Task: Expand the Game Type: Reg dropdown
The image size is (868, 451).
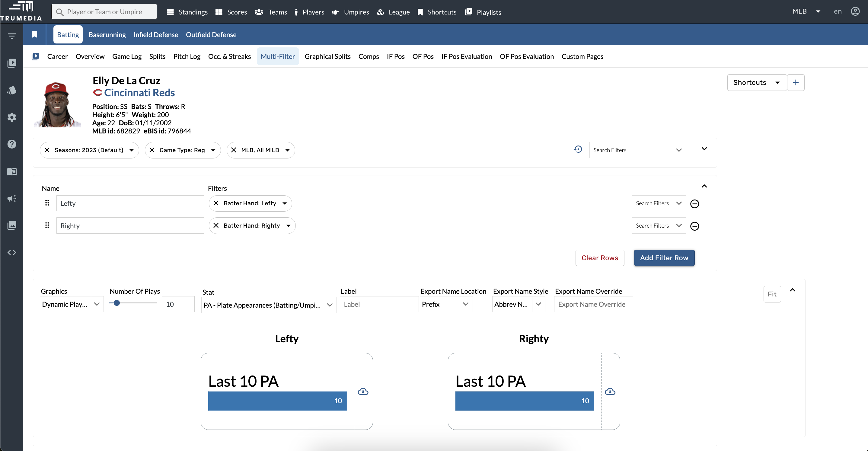Action: pyautogui.click(x=212, y=150)
